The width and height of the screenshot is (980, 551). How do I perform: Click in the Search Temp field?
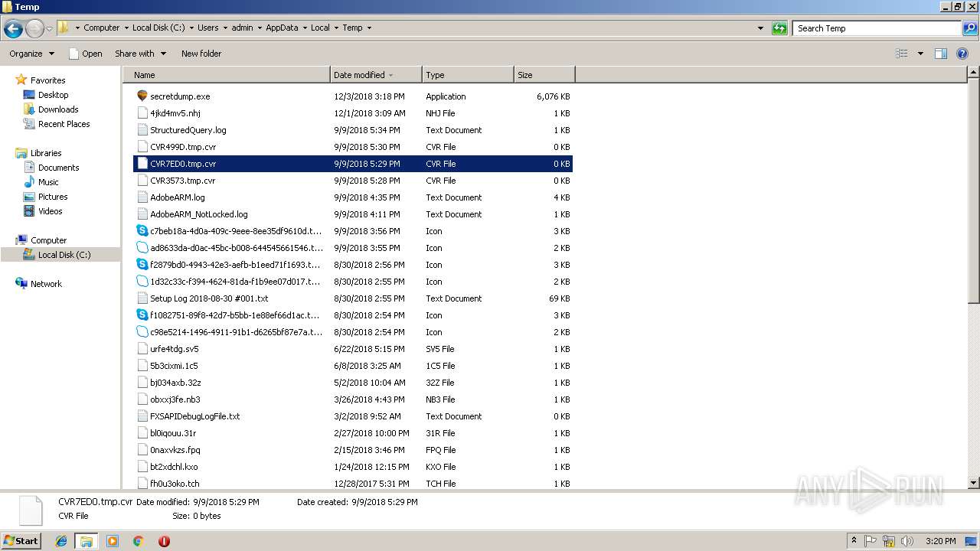point(877,28)
